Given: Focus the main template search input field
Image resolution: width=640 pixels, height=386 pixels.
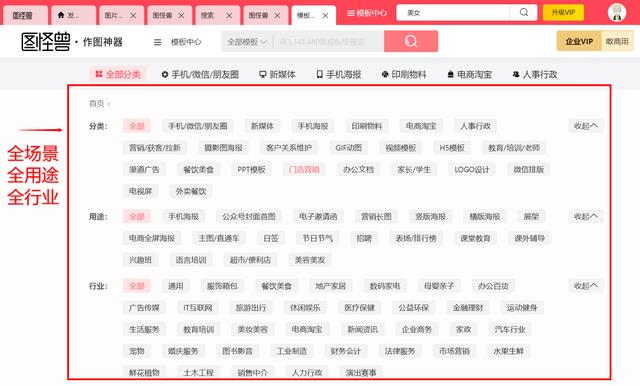Looking at the screenshot, I should point(329,42).
